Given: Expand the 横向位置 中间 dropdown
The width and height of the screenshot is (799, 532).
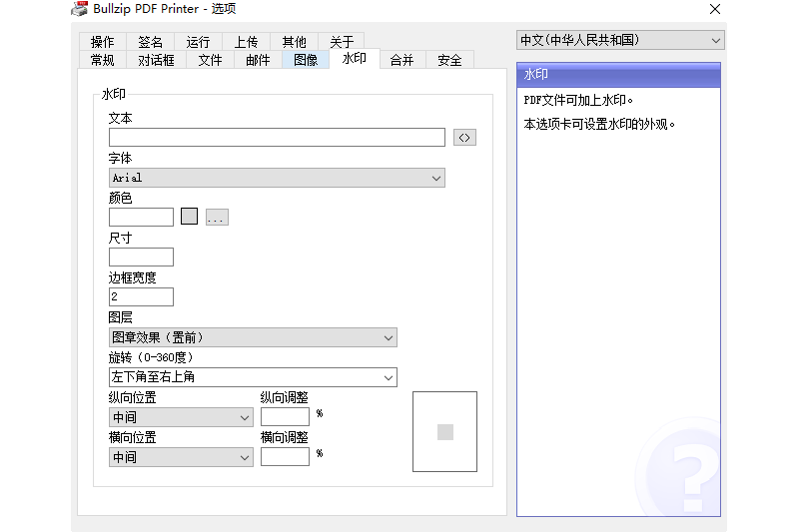Looking at the screenshot, I should tap(181, 457).
